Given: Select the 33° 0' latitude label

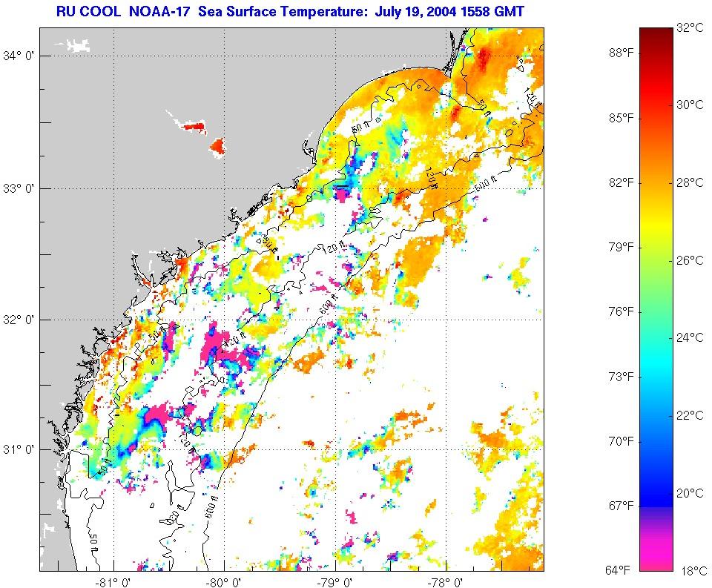Looking at the screenshot, I should pos(19,188).
